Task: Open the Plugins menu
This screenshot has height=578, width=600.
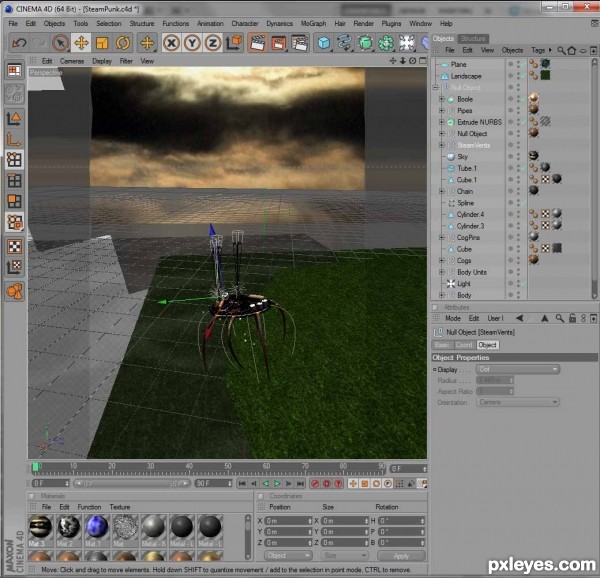Action: click(391, 24)
